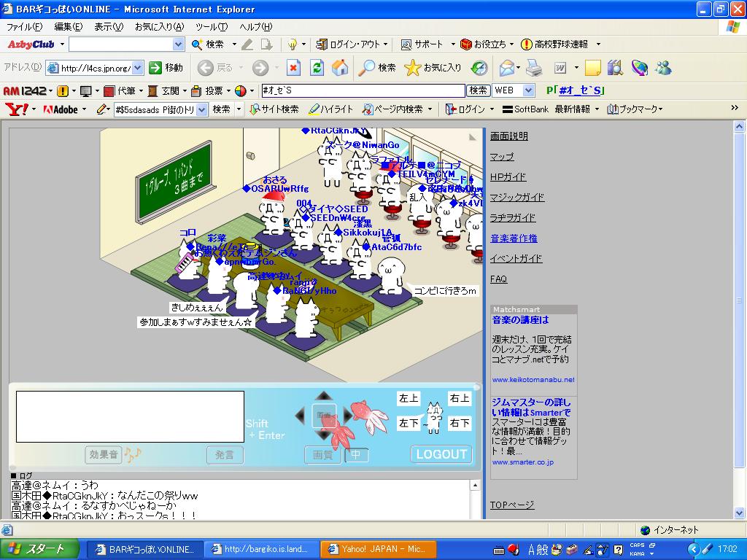Click the colorful pie-circle icon in AM1242 toolbar
Viewport: 747px width, 560px height.
[241, 90]
